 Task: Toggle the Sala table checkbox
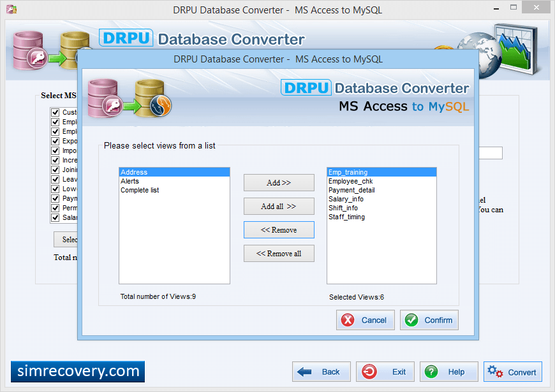coord(56,217)
